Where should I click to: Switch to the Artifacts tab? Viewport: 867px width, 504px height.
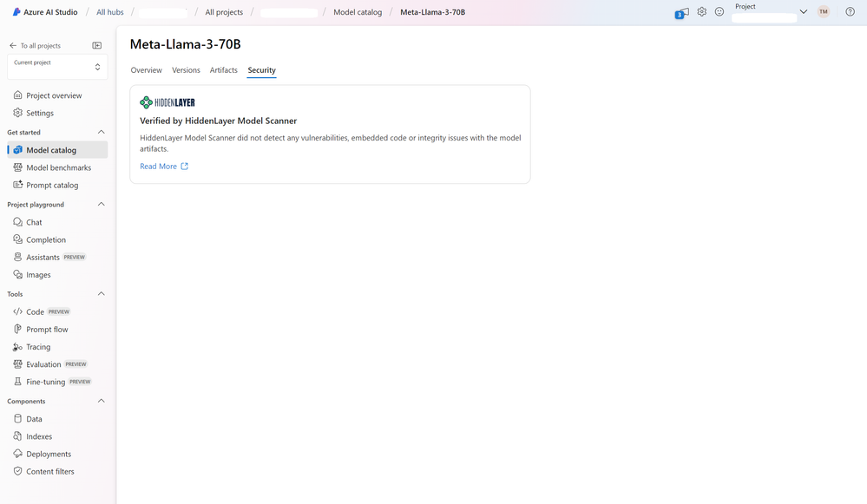(x=223, y=70)
